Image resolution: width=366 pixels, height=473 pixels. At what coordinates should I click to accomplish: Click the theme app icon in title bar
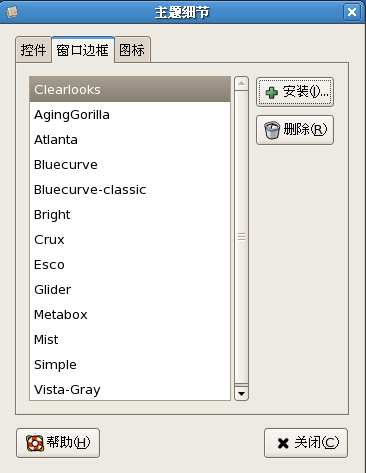pos(12,12)
